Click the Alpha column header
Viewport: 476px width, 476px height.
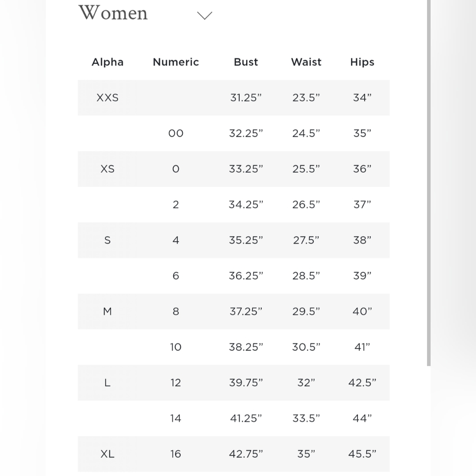[108, 62]
